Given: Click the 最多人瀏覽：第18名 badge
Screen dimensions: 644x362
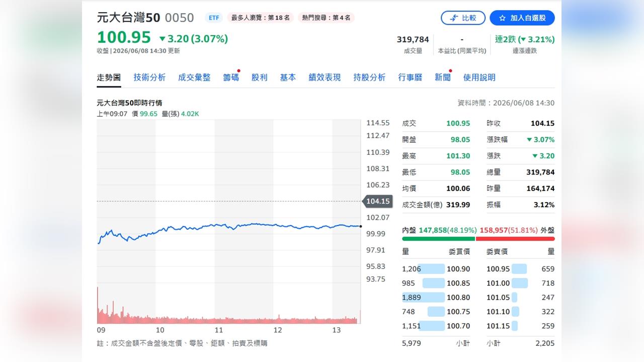Looking at the screenshot, I should click(x=260, y=18).
